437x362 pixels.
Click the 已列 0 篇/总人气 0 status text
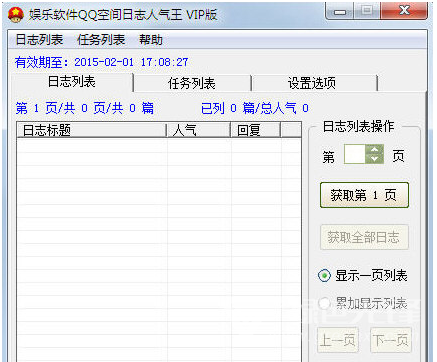click(x=255, y=108)
